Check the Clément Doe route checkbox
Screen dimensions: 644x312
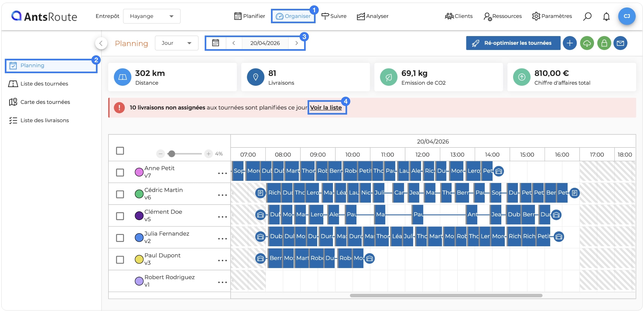120,216
